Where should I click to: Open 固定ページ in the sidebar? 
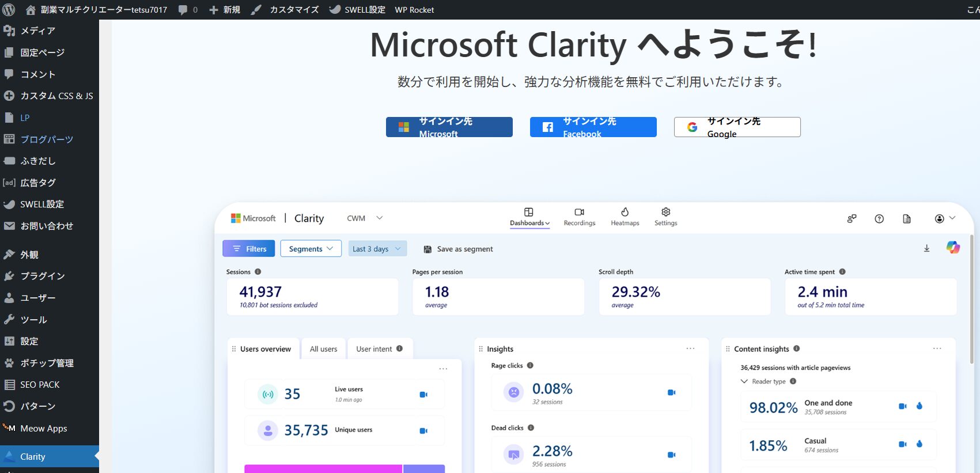point(50,52)
